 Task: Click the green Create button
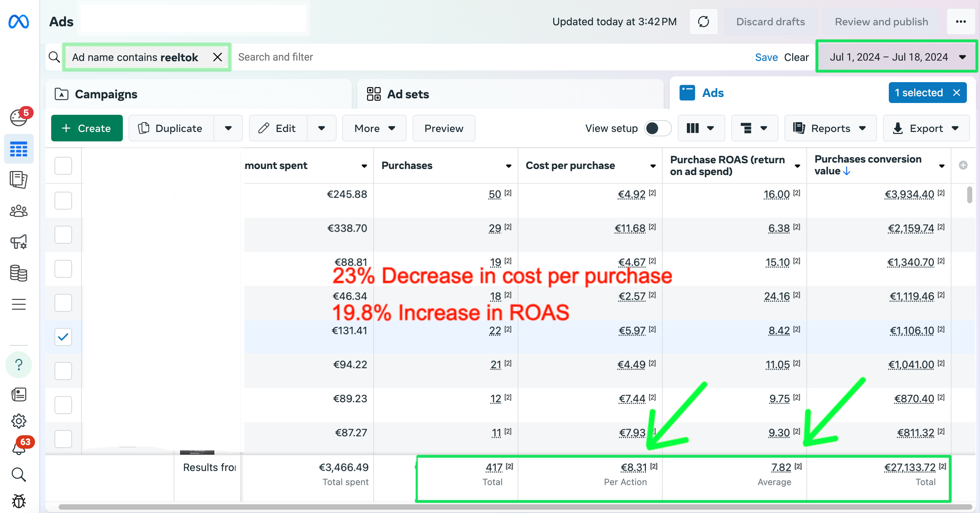click(87, 128)
